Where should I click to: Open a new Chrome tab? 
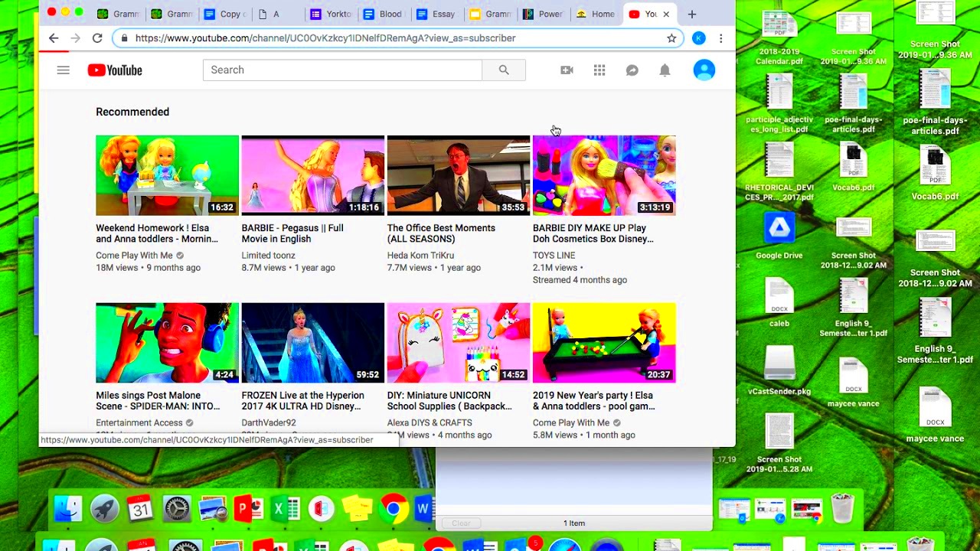(x=692, y=14)
